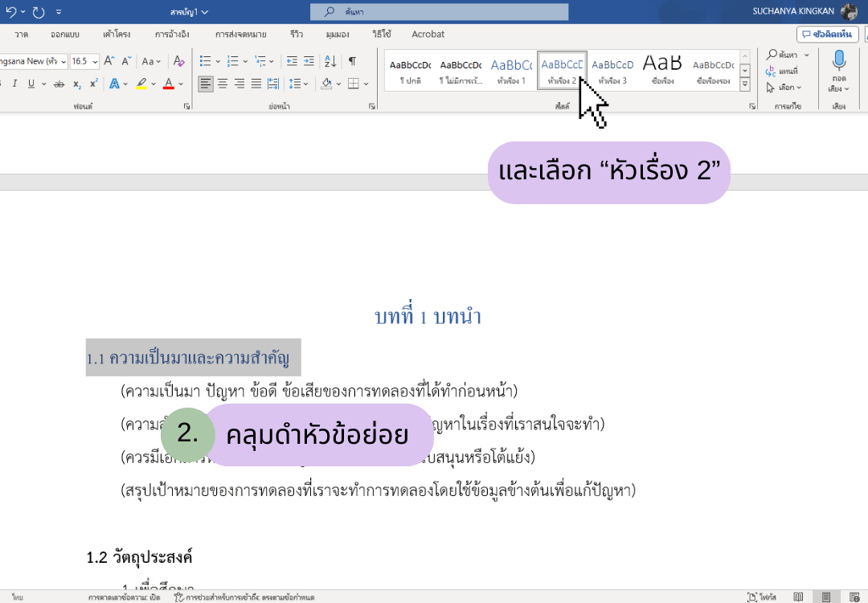Image resolution: width=868 pixels, height=603 pixels.
Task: Open the ออกแบบ (Design) tab
Action: 65,35
